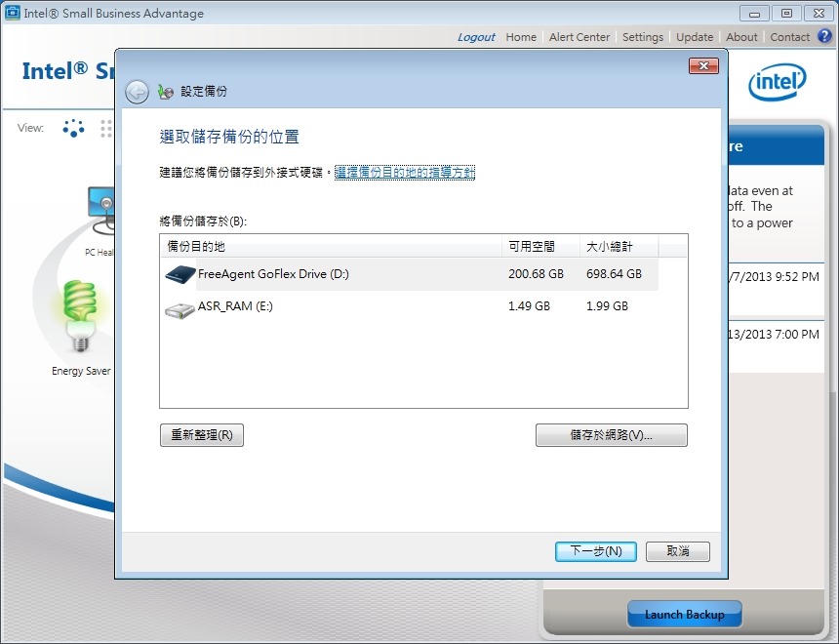The height and width of the screenshot is (644, 839).
Task: Click the 重新整理(R) refresh button
Action: (x=202, y=434)
